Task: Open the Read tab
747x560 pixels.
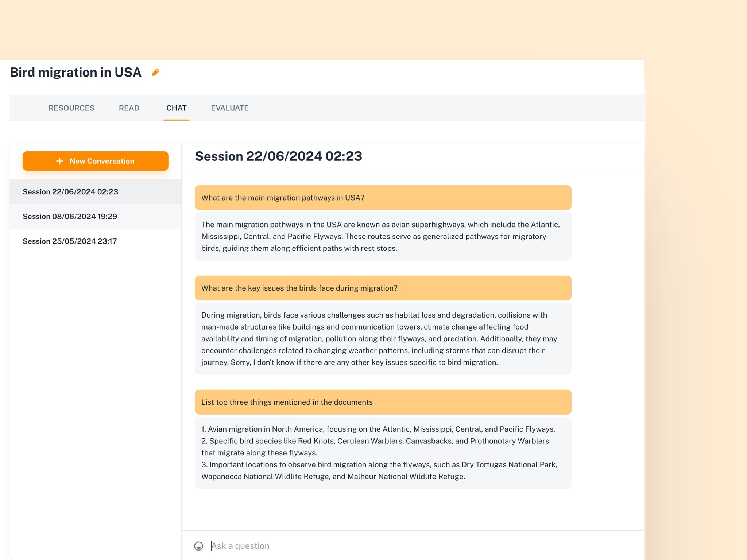Action: click(x=129, y=108)
